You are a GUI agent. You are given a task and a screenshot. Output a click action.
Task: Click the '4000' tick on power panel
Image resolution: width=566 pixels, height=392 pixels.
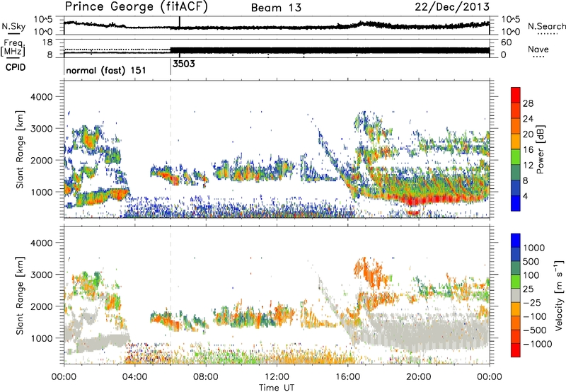click(42, 97)
